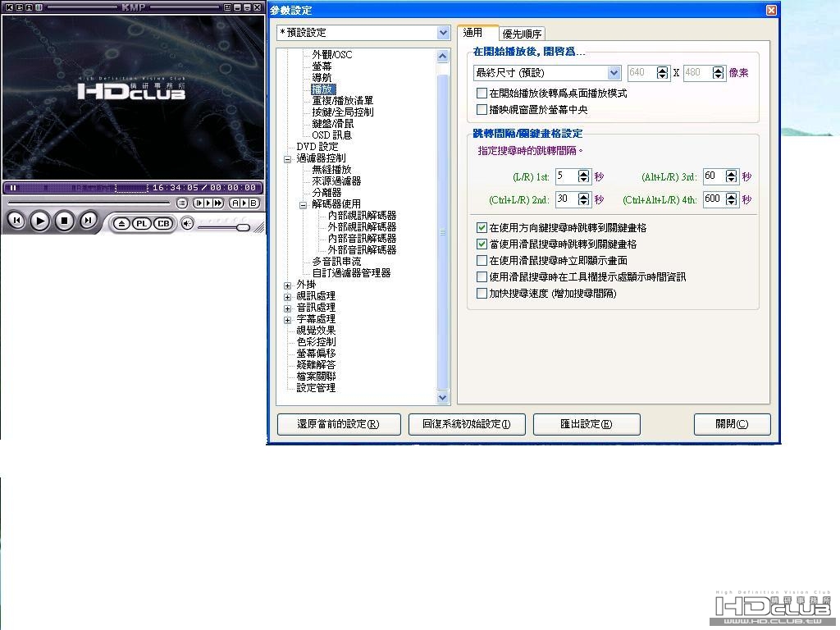This screenshot has height=630, width=840.
Task: Click the striped icon beside the A icon
Action: click(39, 7)
